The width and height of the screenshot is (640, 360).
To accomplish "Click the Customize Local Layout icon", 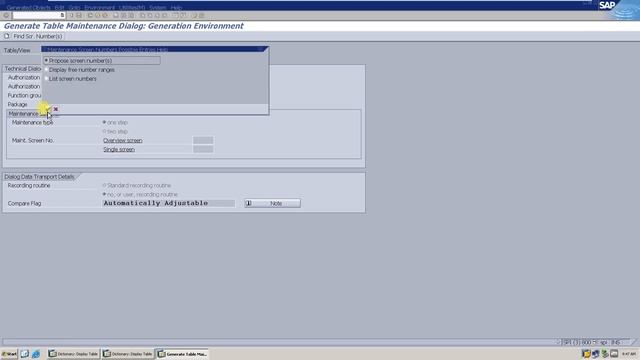I will [x=202, y=16].
